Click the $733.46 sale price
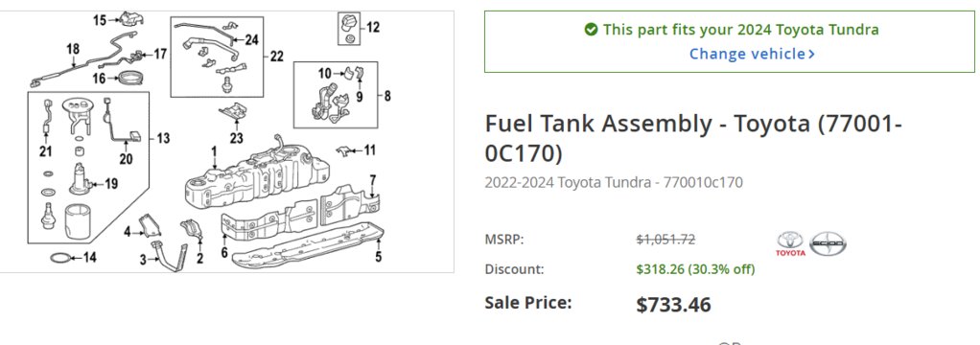The image size is (980, 345). (x=673, y=305)
